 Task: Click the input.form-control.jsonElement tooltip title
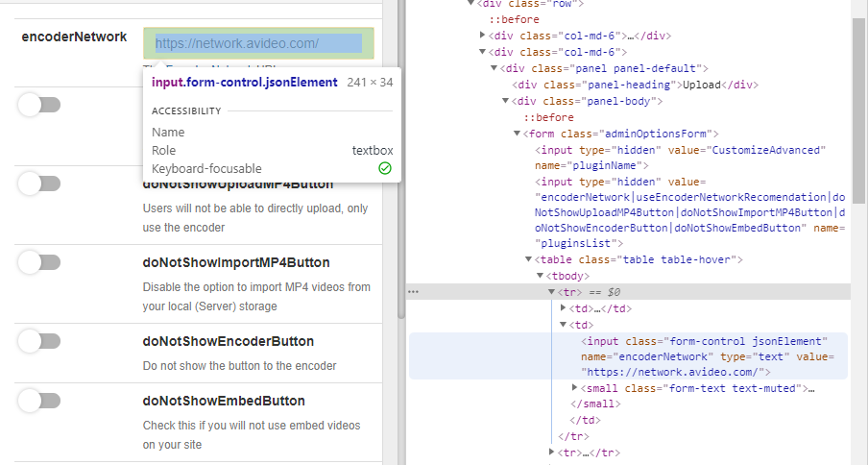(245, 82)
